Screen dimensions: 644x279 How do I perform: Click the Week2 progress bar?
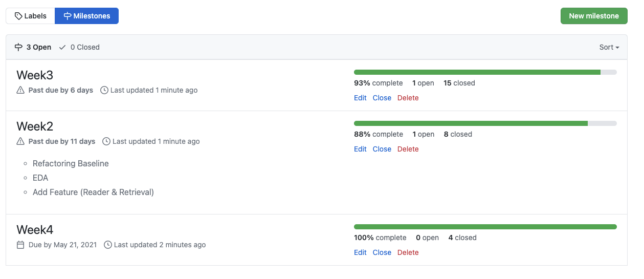tap(485, 123)
